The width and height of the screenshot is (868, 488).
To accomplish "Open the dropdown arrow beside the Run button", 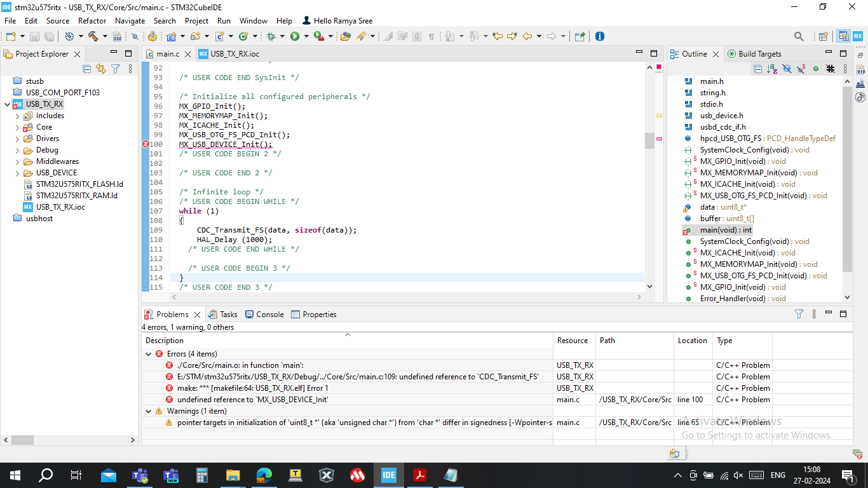I will [x=306, y=37].
